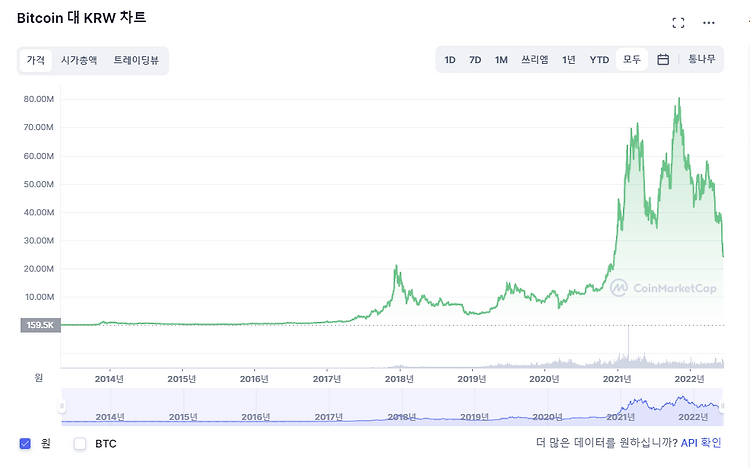The height and width of the screenshot is (468, 750).
Task: Select the YTD time range
Action: click(599, 60)
